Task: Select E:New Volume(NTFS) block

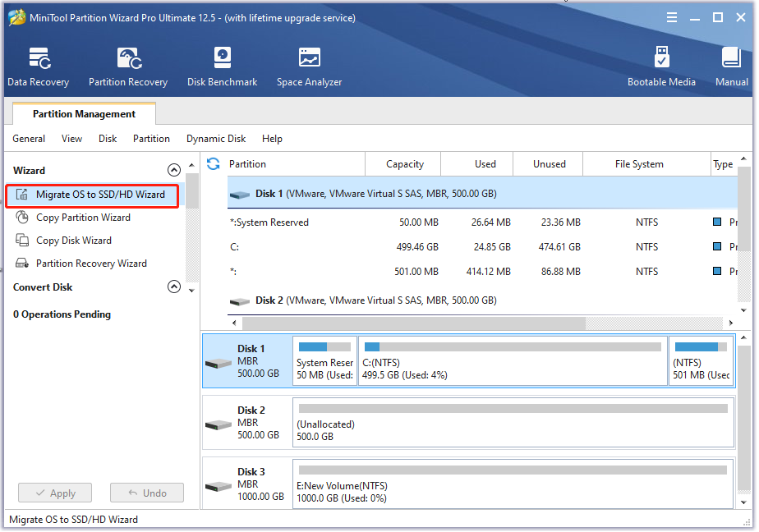Action: (513, 484)
